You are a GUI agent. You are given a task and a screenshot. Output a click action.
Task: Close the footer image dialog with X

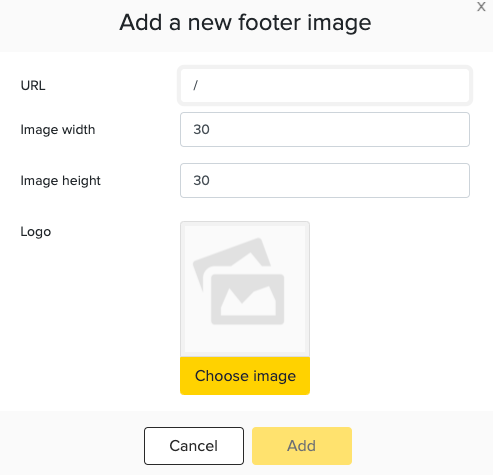pyautogui.click(x=481, y=7)
